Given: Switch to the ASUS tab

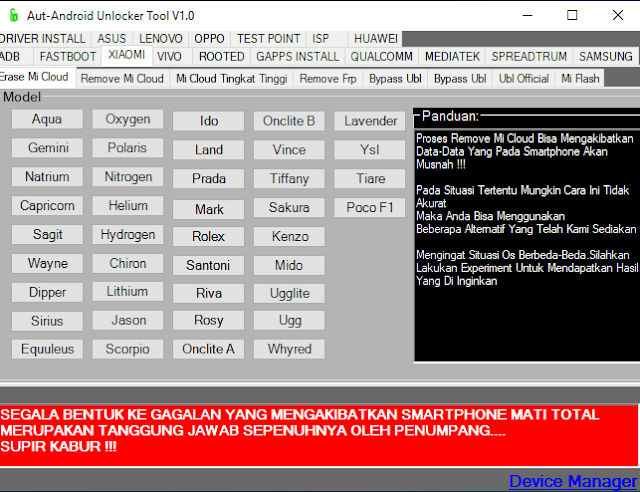Looking at the screenshot, I should (x=112, y=39).
